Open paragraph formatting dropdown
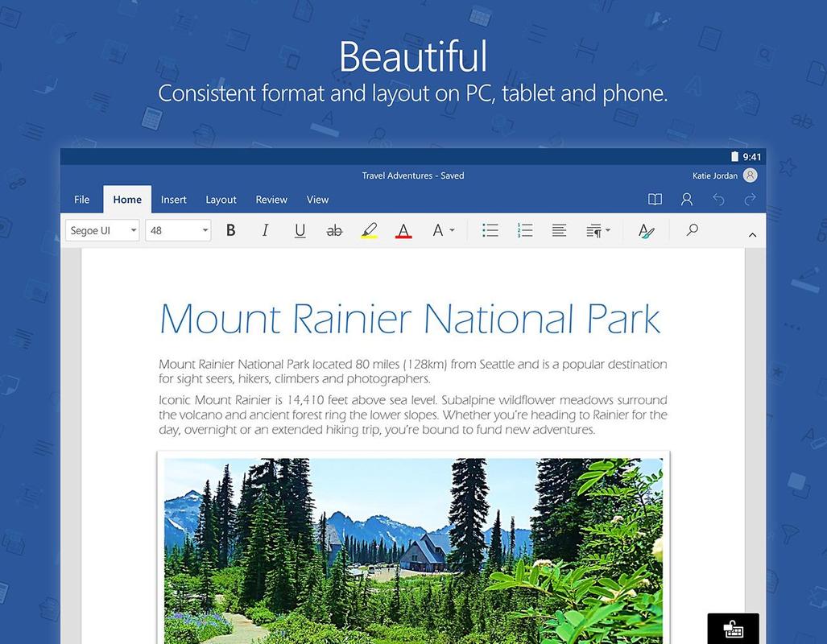827x644 pixels. 598,230
